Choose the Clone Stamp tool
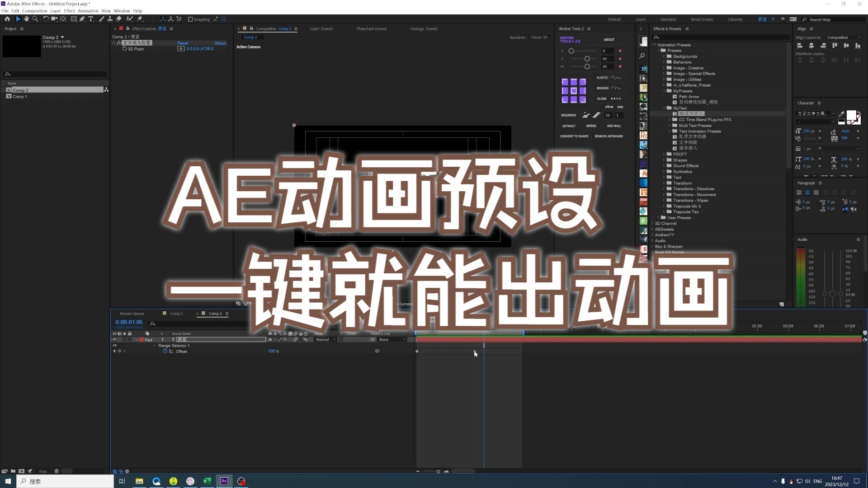This screenshot has height=488, width=868. pos(110,19)
